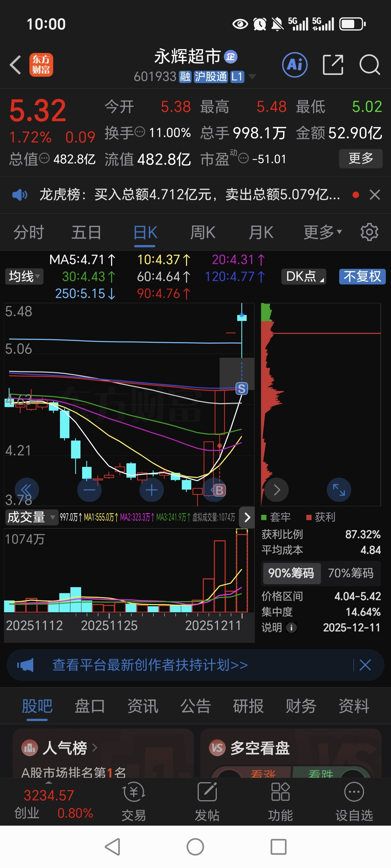Open the Ai assistant icon

click(x=295, y=65)
